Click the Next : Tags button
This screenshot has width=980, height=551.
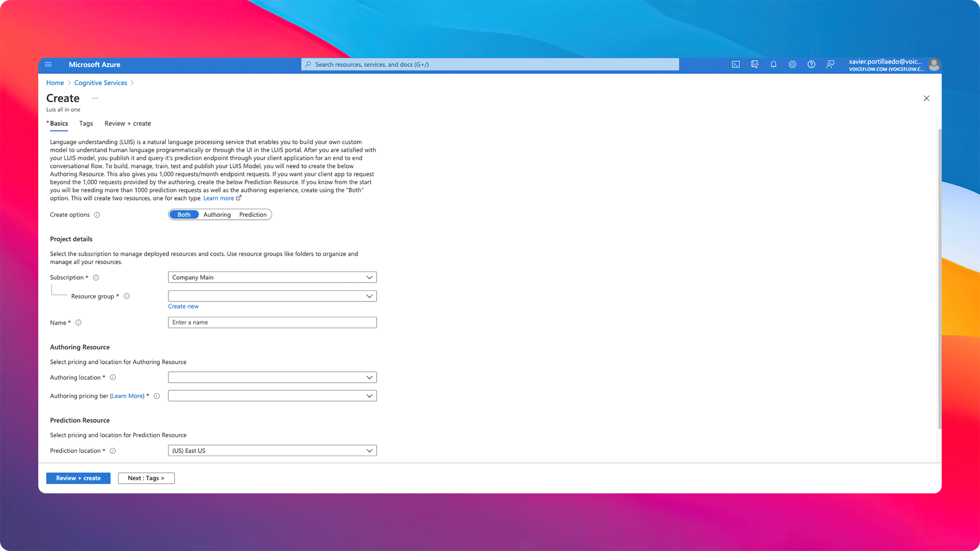coord(146,478)
